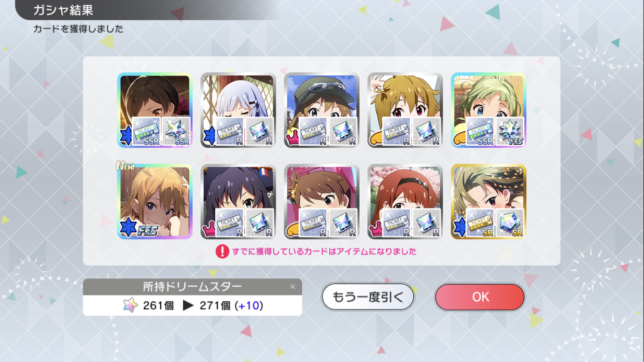This screenshot has height=362, width=644.
Task: Click the rainbow Dream Star icon
Action: [x=130, y=306]
